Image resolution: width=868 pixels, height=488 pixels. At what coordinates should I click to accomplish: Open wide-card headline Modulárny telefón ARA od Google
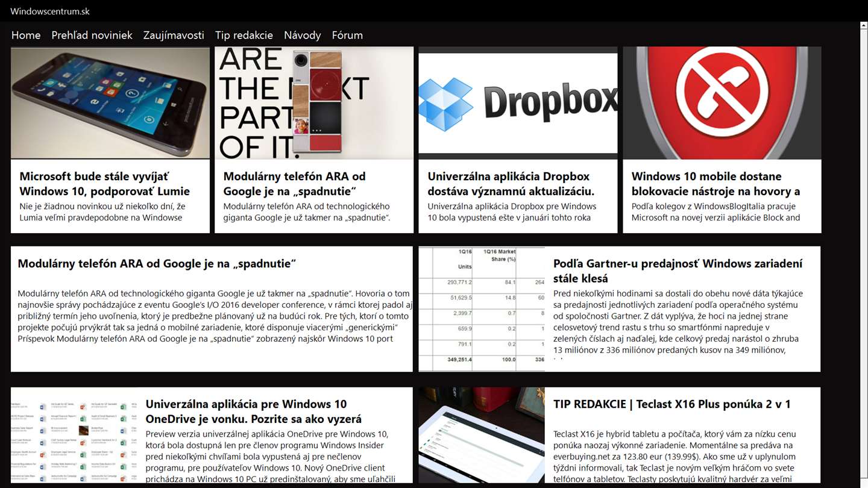(157, 263)
